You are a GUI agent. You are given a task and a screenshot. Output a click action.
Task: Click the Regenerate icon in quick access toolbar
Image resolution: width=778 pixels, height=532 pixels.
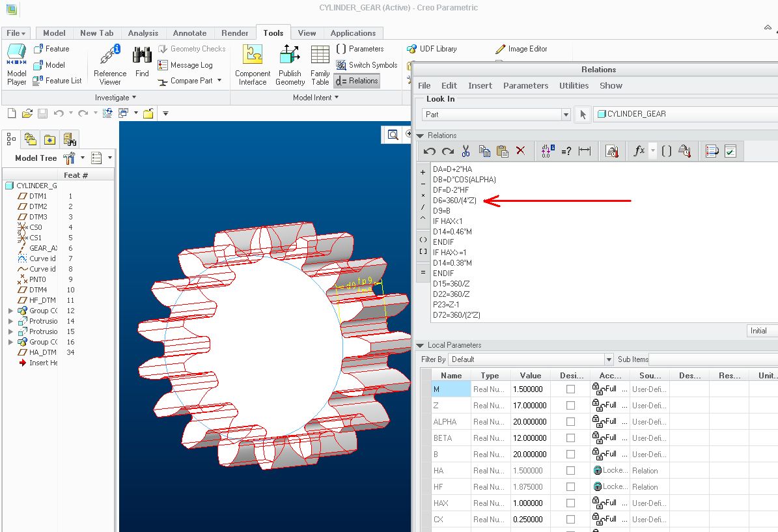pyautogui.click(x=107, y=113)
